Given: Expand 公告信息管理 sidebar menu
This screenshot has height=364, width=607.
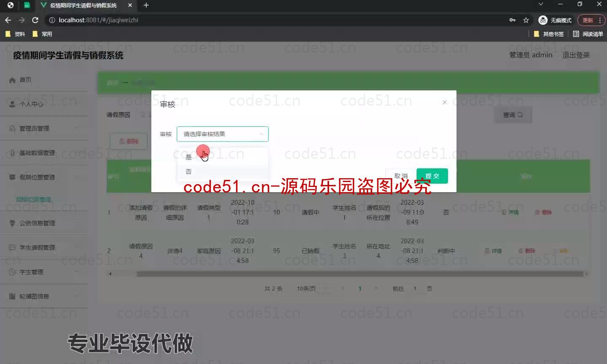Looking at the screenshot, I should [x=44, y=223].
